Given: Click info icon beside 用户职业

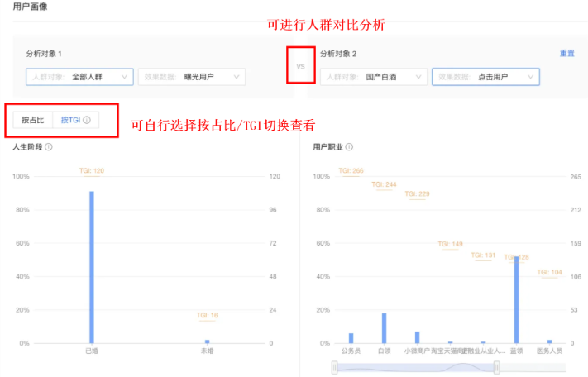Looking at the screenshot, I should (349, 147).
